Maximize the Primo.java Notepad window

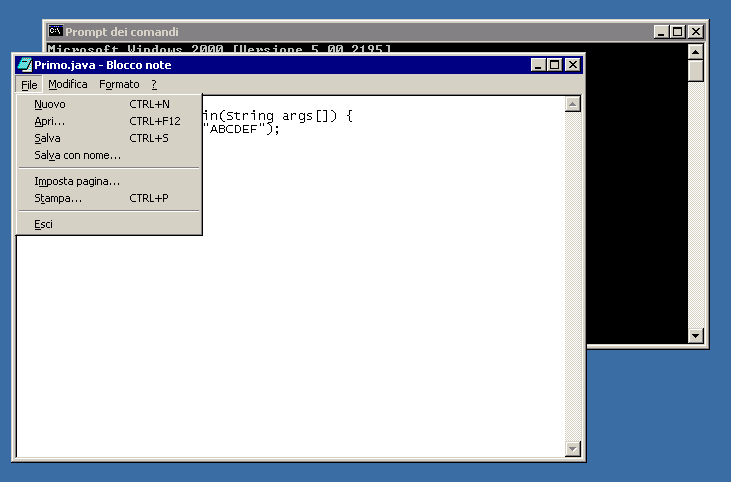coord(556,65)
